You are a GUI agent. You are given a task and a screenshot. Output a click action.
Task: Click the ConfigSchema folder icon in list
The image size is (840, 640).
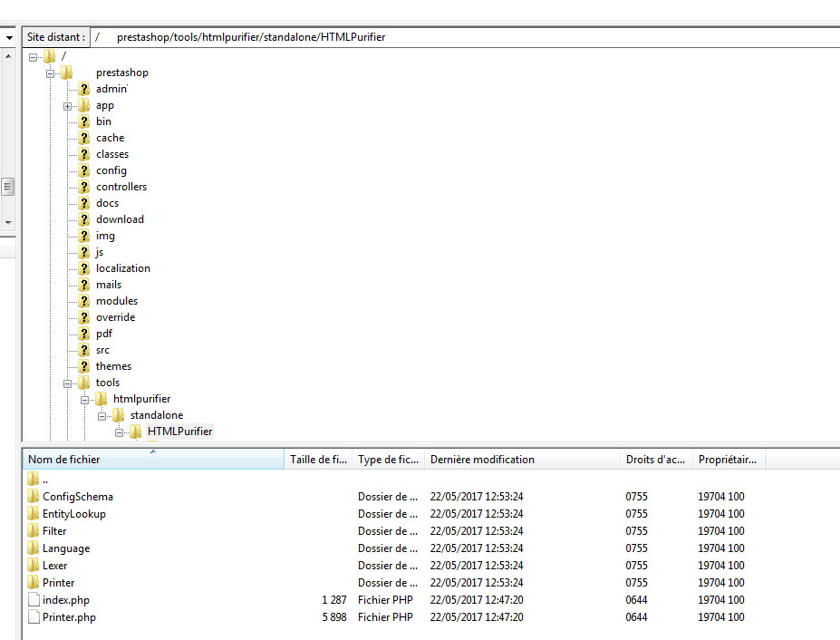[x=34, y=497]
